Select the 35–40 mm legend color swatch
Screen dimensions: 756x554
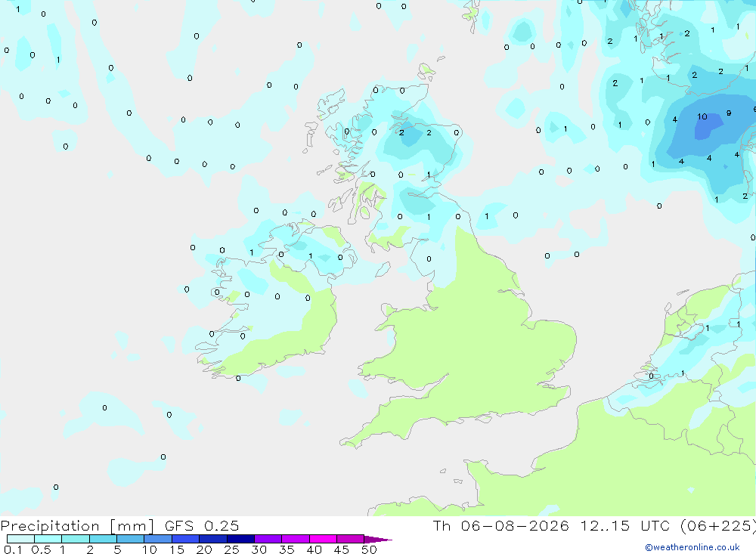(295, 539)
